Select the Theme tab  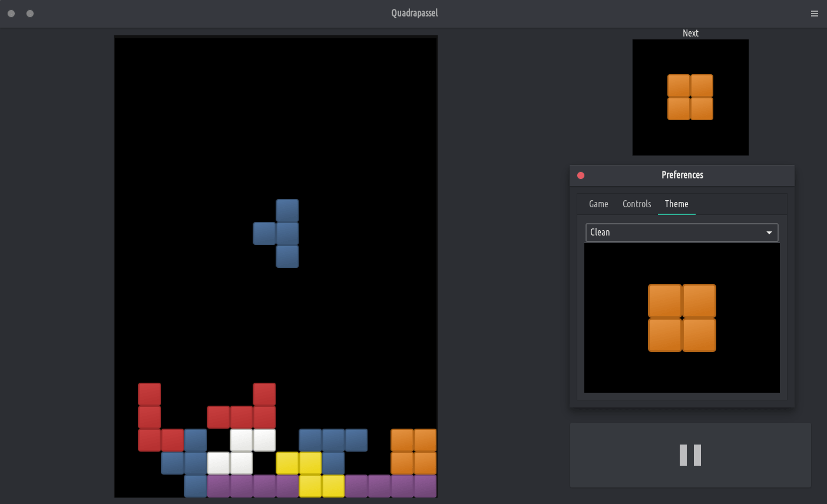click(x=676, y=204)
